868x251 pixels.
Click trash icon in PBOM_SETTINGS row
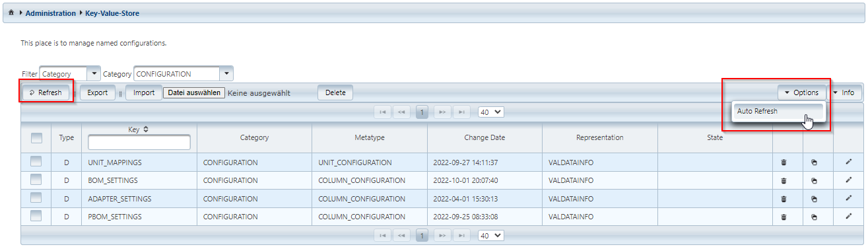pos(784,217)
